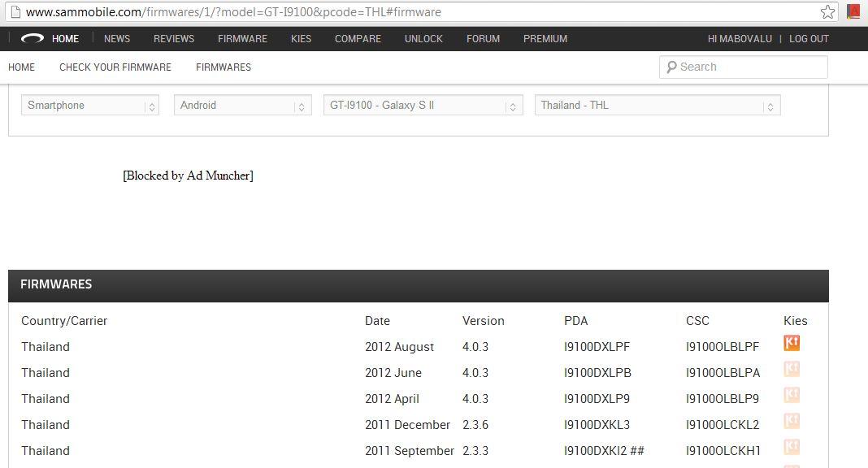Click the FIRMWARES section heading
This screenshot has width=868, height=468.
click(56, 284)
